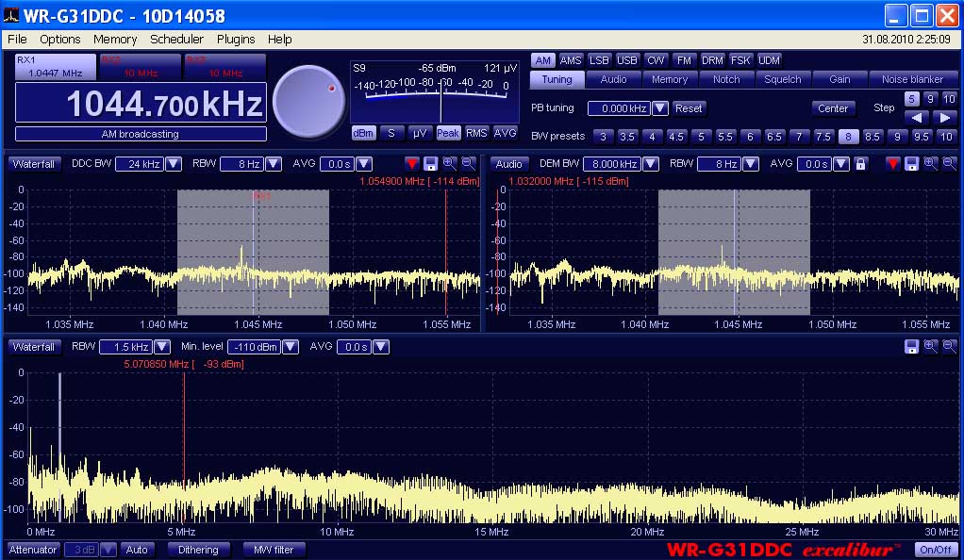Zoom in on the 0-30 MHz wideband spectrum
964x560 pixels.
click(931, 347)
